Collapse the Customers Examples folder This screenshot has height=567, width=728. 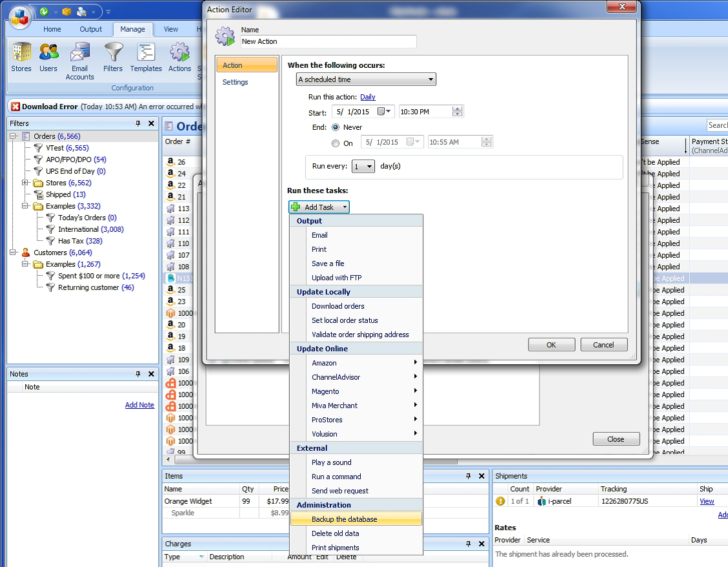point(26,264)
